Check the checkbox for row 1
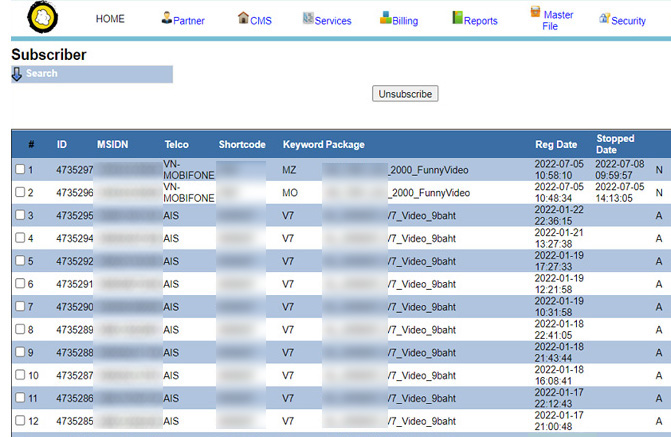Image resolution: width=671 pixels, height=437 pixels. (20, 170)
